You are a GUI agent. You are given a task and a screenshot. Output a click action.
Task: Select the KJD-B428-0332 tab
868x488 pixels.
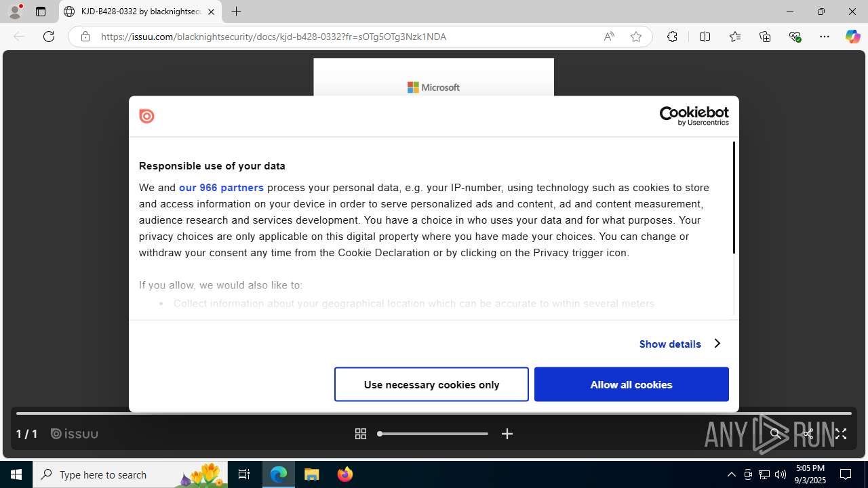click(x=140, y=12)
